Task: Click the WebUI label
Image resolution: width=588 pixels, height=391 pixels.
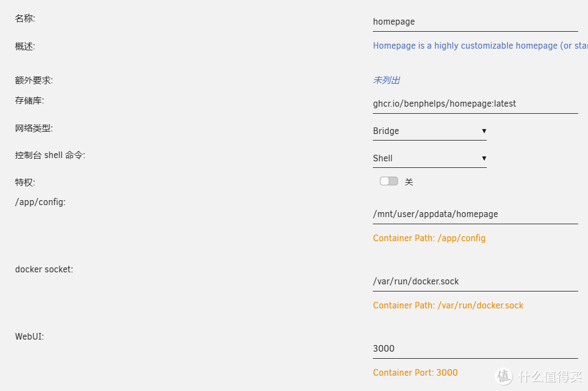Action: click(29, 337)
